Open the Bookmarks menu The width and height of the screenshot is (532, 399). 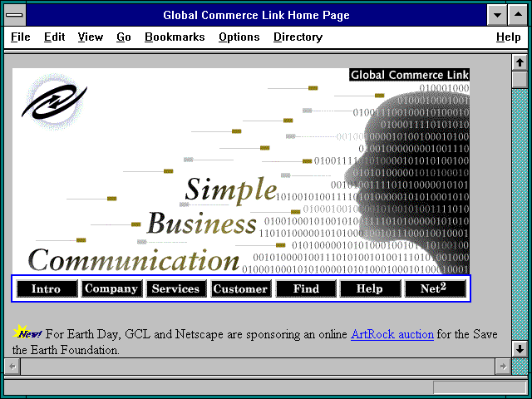pos(175,37)
